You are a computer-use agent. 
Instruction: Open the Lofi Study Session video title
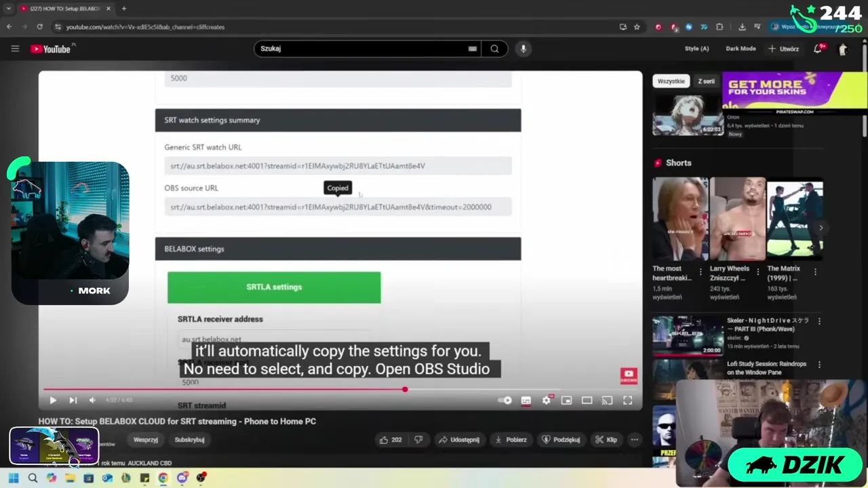766,368
